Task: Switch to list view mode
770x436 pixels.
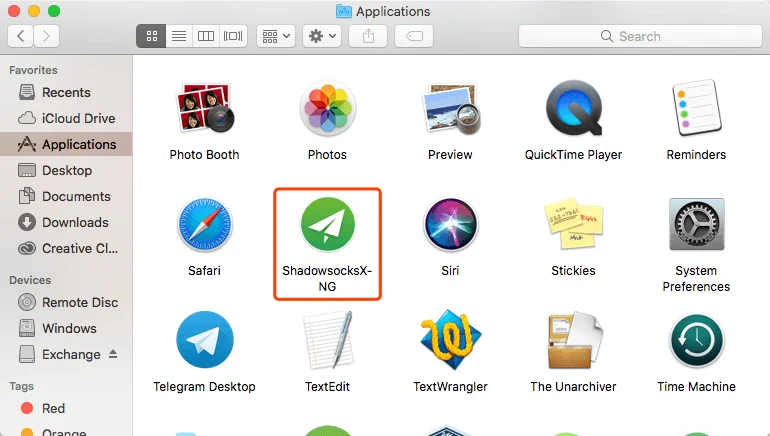Action: click(179, 36)
